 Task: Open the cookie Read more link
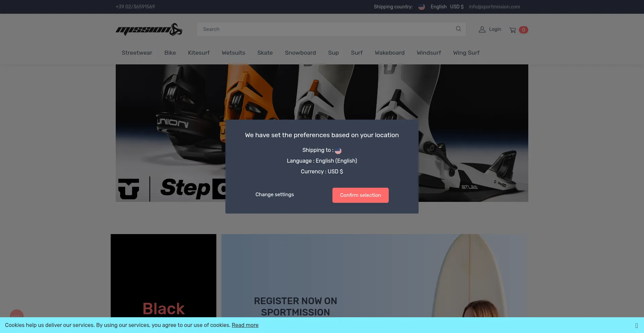click(245, 325)
